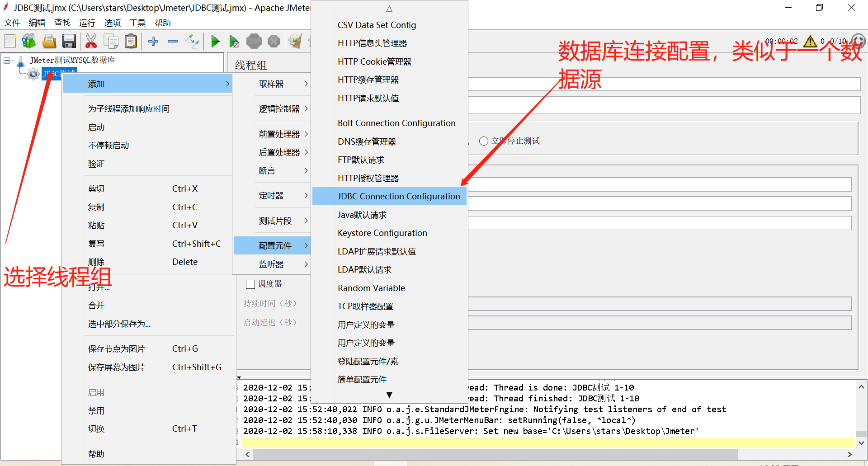Open the 选项 menu
Screen dimensions: 868x466
click(x=112, y=23)
